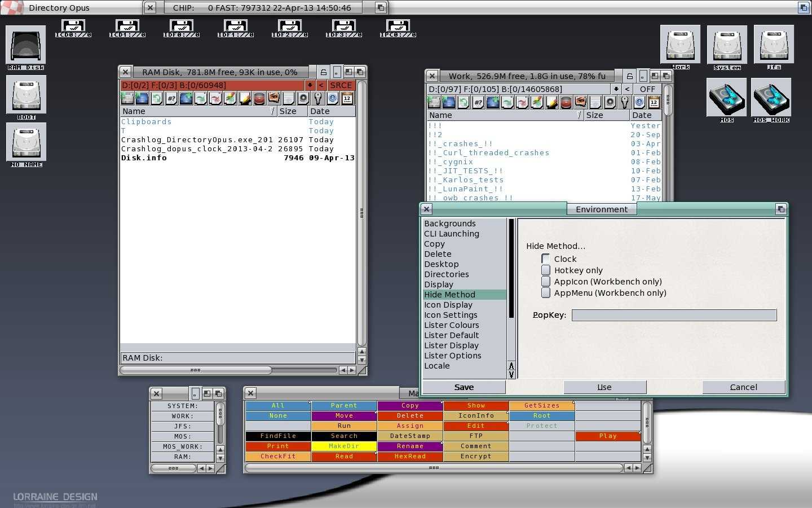Open the BOOT drive desktop icon
Image resolution: width=812 pixels, height=508 pixels.
(x=26, y=97)
